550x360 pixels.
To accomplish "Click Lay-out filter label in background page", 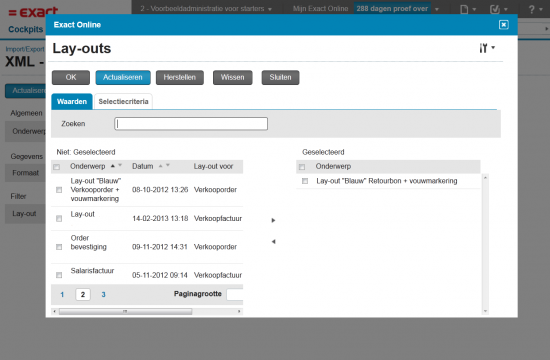I will (24, 214).
